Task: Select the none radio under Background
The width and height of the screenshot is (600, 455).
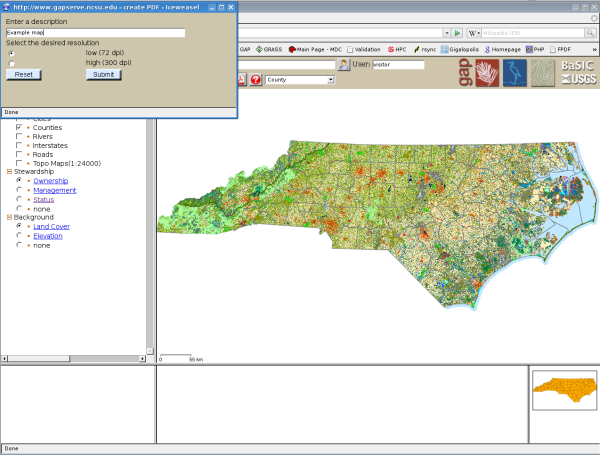Action: (x=19, y=245)
